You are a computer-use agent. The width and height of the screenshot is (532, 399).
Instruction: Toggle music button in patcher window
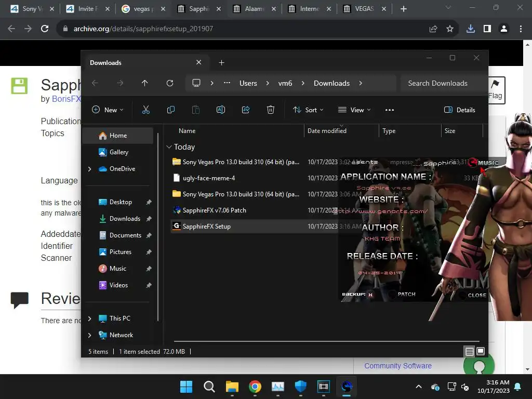(x=484, y=163)
